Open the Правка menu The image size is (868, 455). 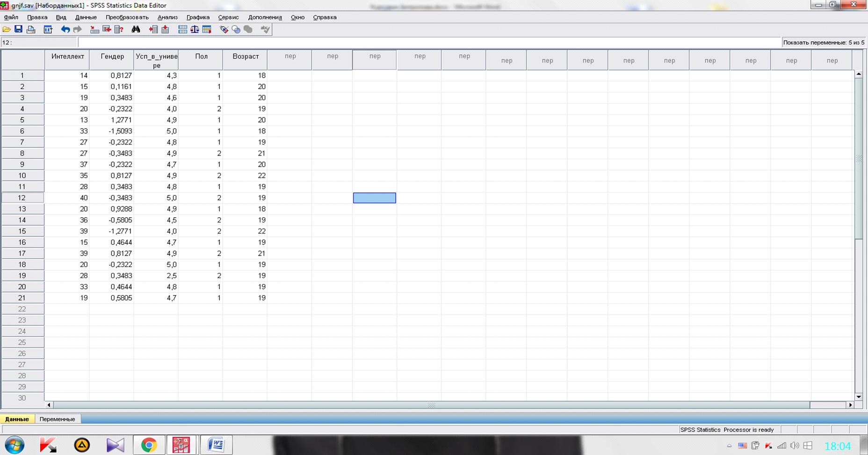37,17
